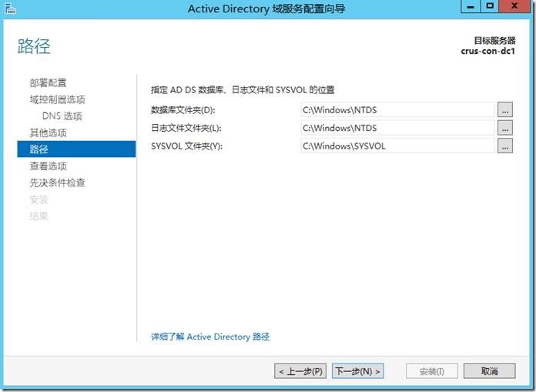Open 其他选项 step in sidebar
The width and height of the screenshot is (536, 392).
(48, 132)
